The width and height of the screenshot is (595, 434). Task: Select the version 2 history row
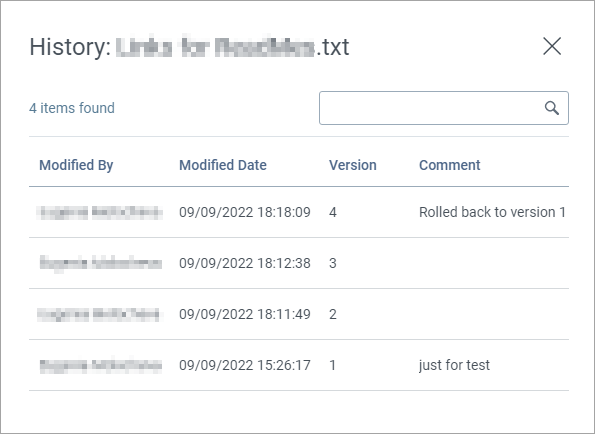pyautogui.click(x=299, y=314)
